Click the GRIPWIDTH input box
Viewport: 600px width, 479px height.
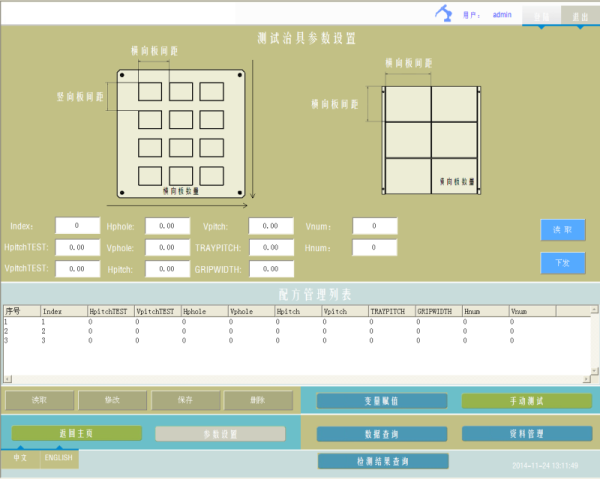[x=271, y=269]
